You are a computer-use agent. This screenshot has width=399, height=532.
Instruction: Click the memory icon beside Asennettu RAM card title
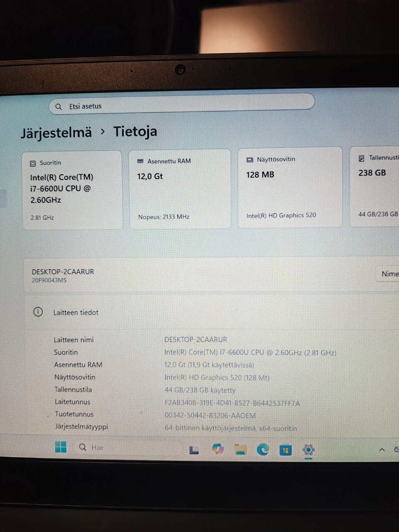[140, 161]
